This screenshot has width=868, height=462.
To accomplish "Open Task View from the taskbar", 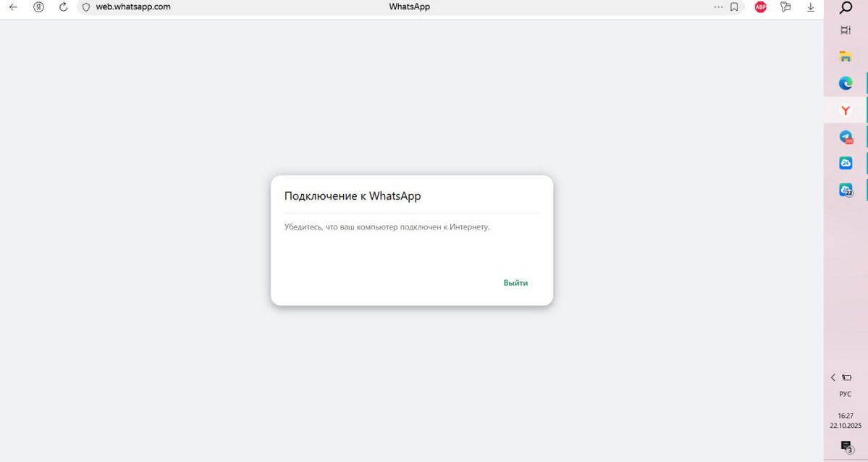I will tap(845, 30).
